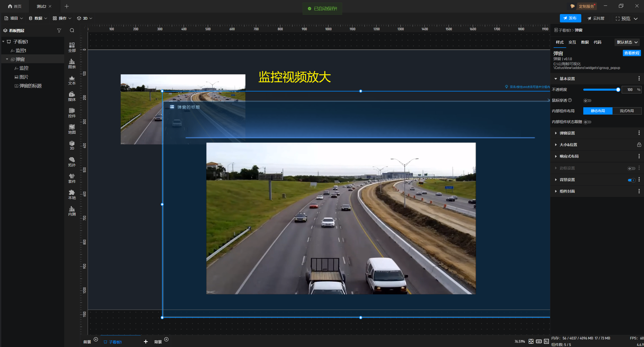The width and height of the screenshot is (644, 347).
Task: Collapse the 弹窗 layer tree group
Action: (7, 59)
